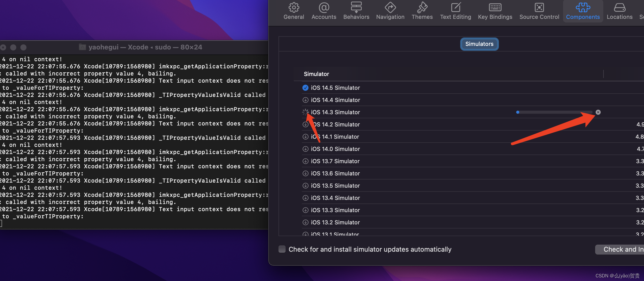Click the Terminal window title text

(145, 47)
